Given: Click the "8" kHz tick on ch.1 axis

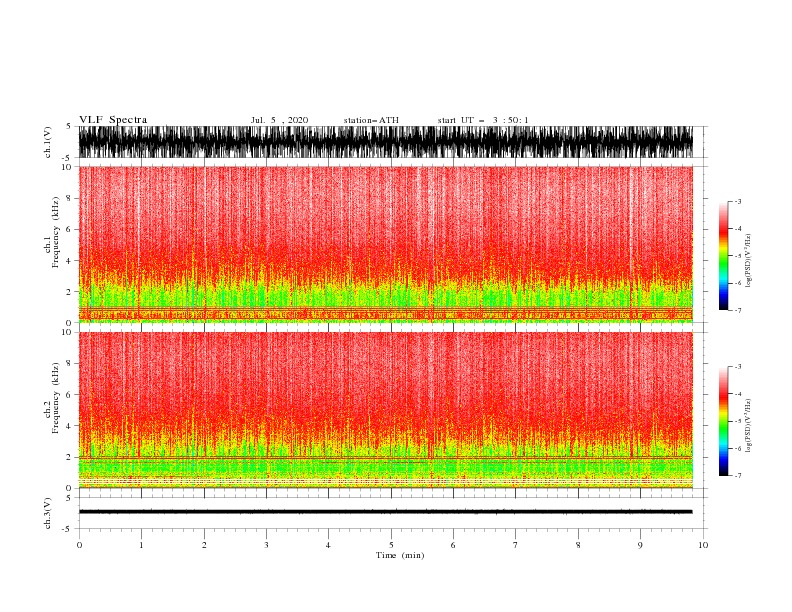Looking at the screenshot, I should pyautogui.click(x=69, y=198).
